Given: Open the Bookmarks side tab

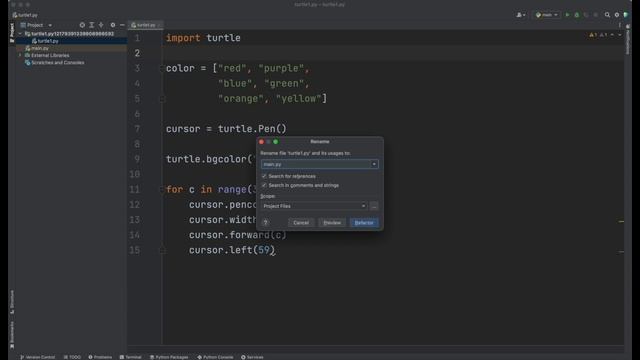Looking at the screenshot, I should tap(12, 335).
